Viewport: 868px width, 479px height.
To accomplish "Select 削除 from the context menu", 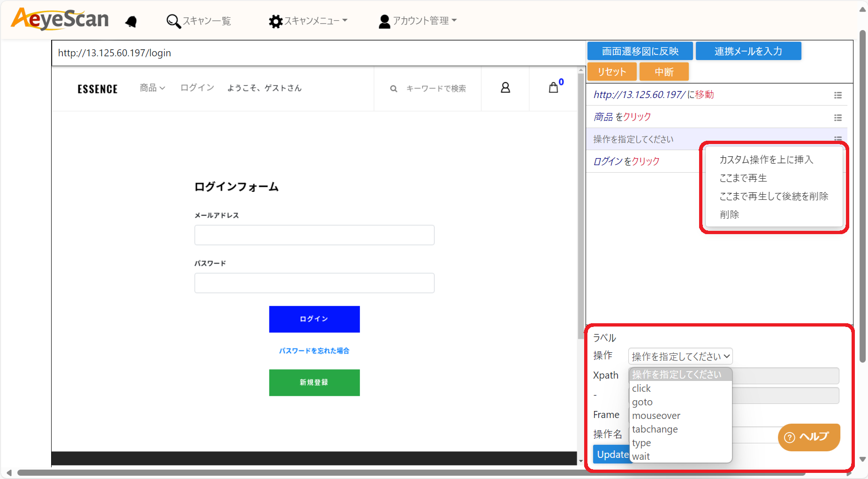I will 729,214.
